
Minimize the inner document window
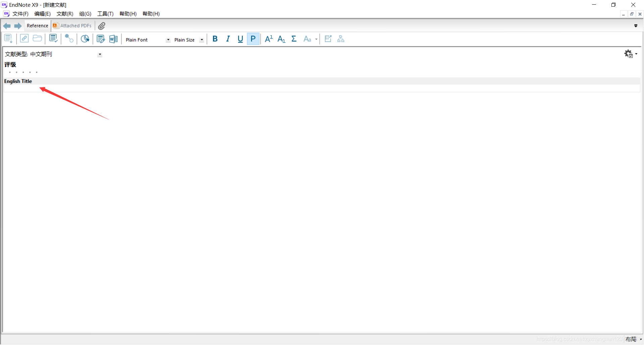(624, 14)
